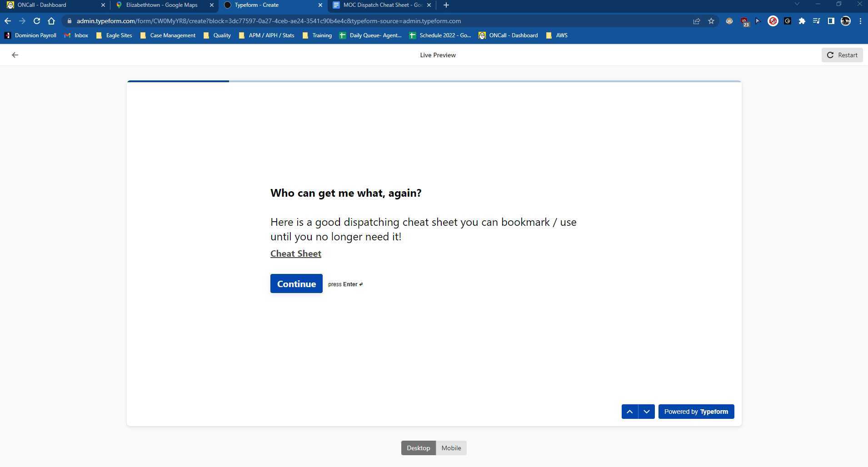
Task: Open the Daily Queue- Agent bookmark
Action: point(370,35)
